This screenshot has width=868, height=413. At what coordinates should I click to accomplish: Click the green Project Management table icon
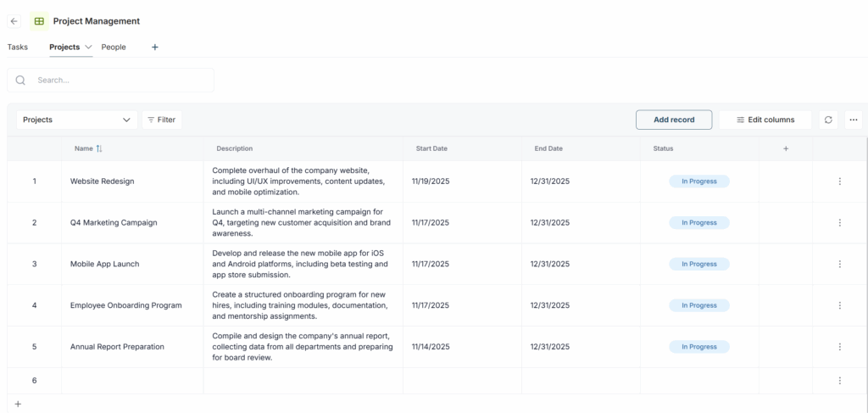pos(39,21)
